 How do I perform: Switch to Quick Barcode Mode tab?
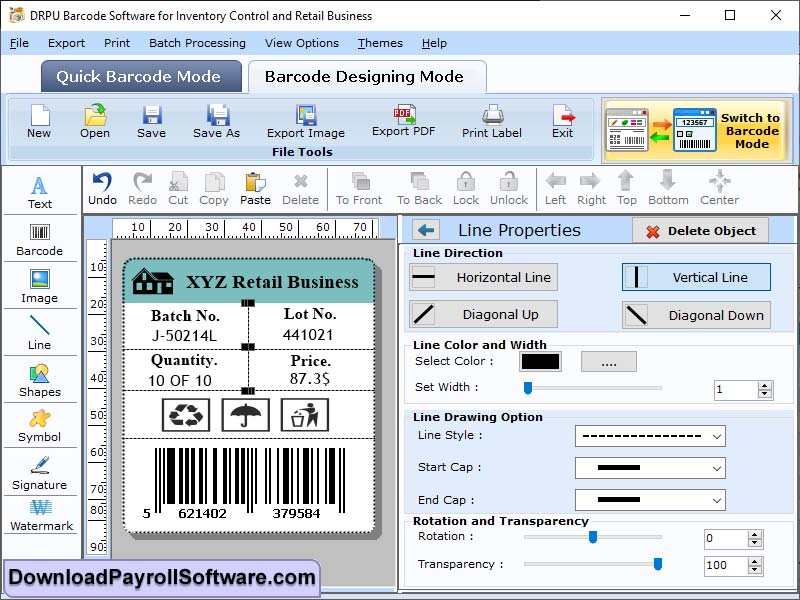click(x=140, y=76)
